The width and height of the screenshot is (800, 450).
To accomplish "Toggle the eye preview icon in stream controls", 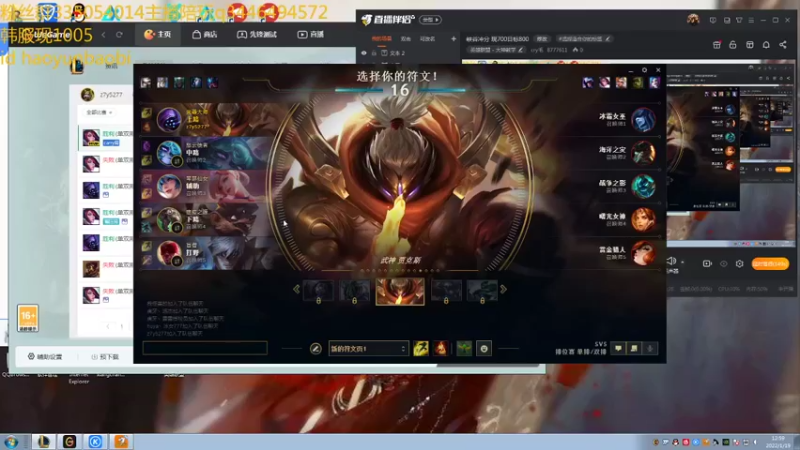I will 723,264.
